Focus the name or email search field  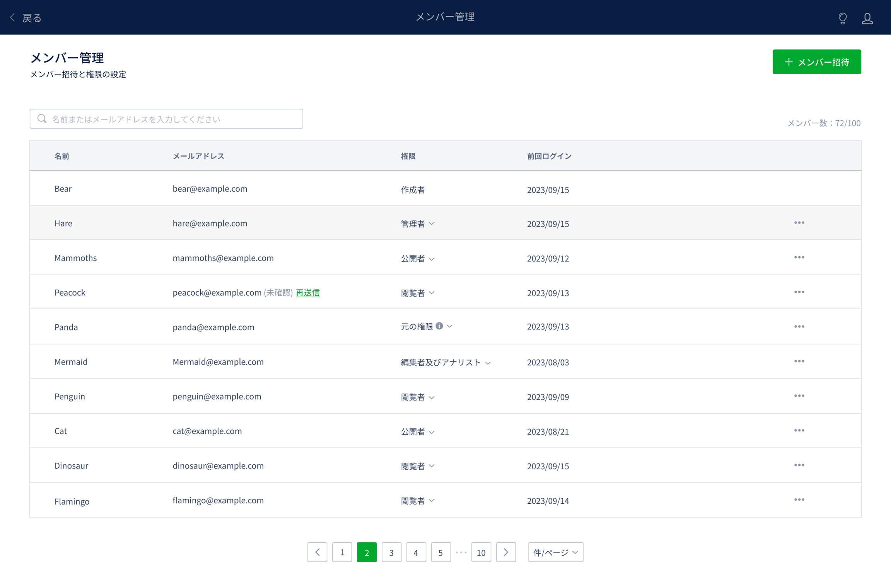click(x=174, y=119)
